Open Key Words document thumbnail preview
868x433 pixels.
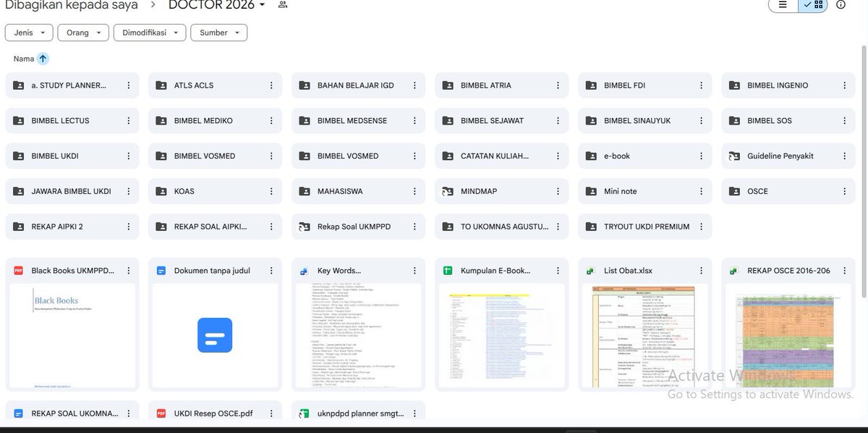(359, 336)
